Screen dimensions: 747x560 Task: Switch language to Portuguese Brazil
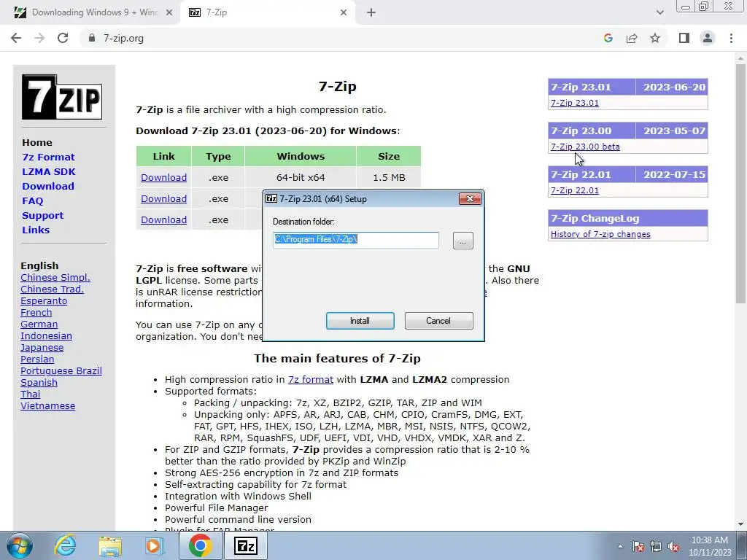coord(61,371)
